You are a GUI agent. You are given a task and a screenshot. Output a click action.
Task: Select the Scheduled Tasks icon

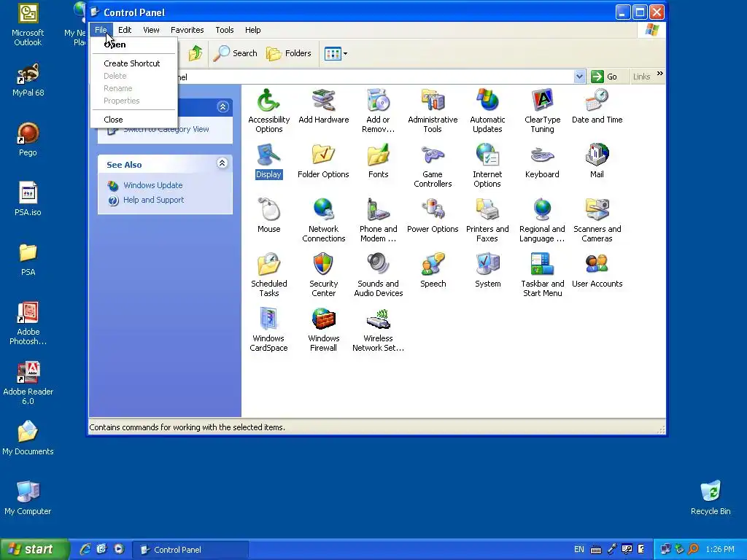click(x=268, y=275)
